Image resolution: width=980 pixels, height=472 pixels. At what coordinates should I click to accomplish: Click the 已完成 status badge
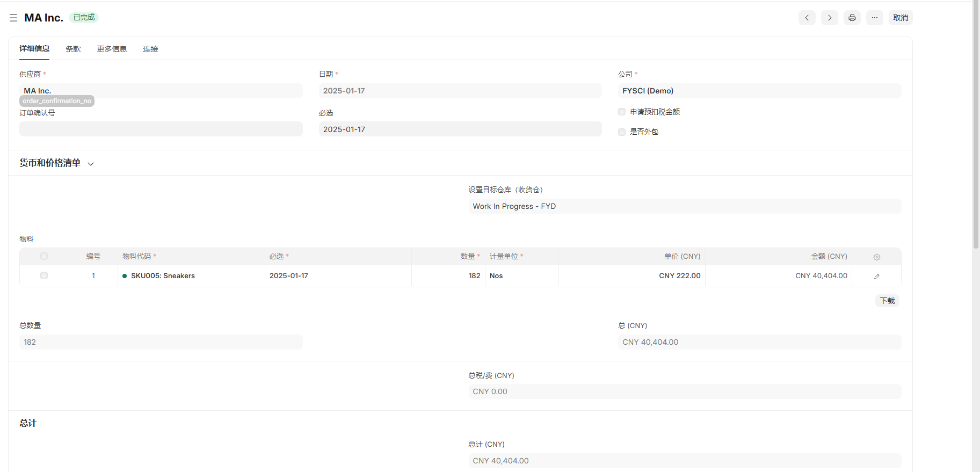[x=84, y=18]
